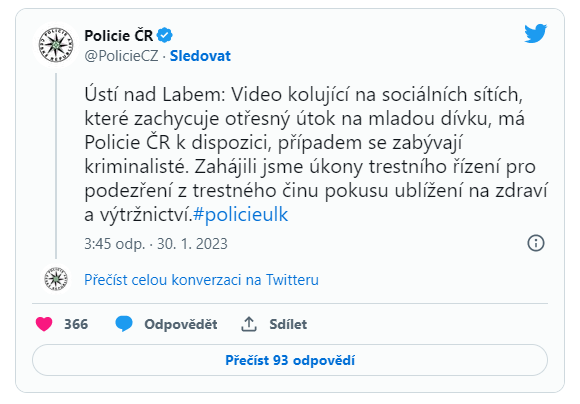
Task: Open the @PolicieCZ handle
Action: click(121, 56)
